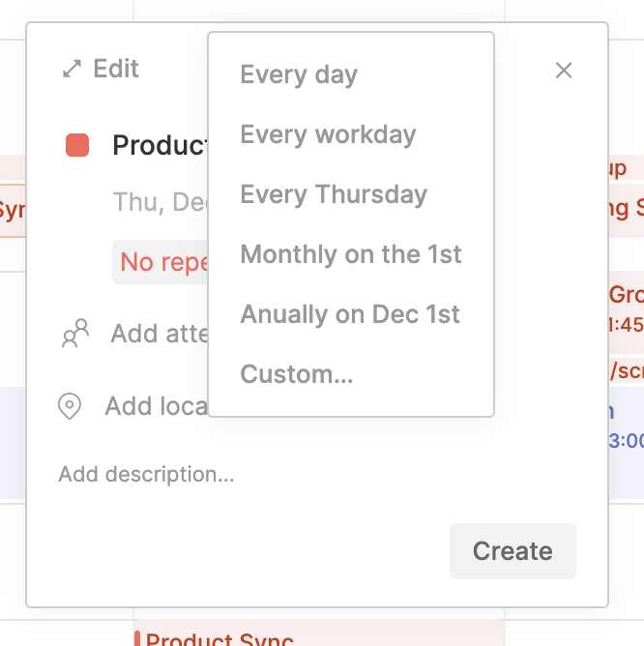Screen dimensions: 644x646
Task: Open the red event color swatch
Action: 77,145
